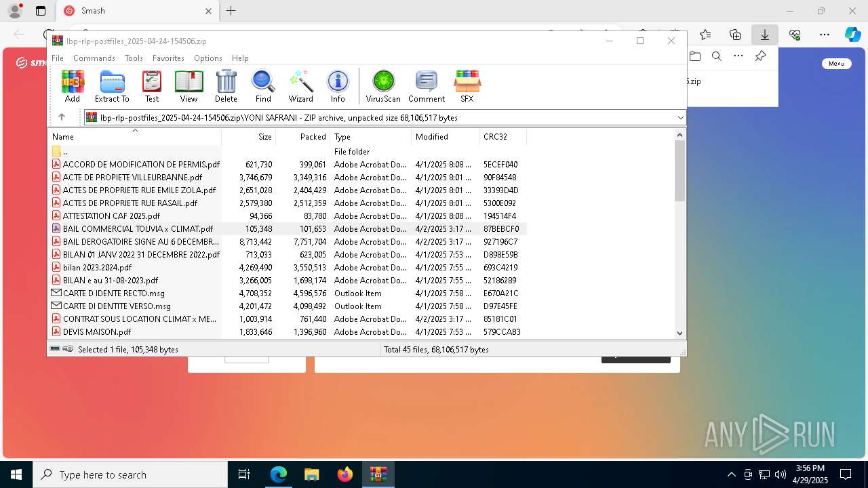
Task: Open downloads folder icon in panel
Action: click(695, 56)
